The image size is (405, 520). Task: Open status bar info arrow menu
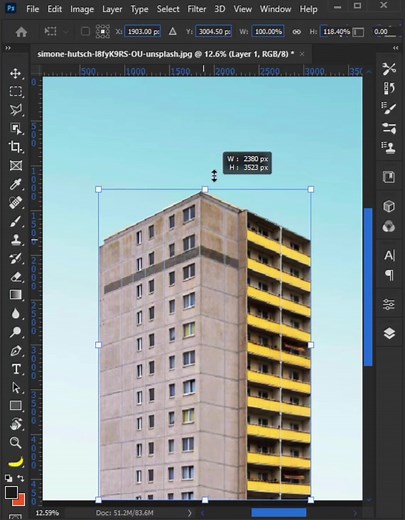pyautogui.click(x=189, y=513)
